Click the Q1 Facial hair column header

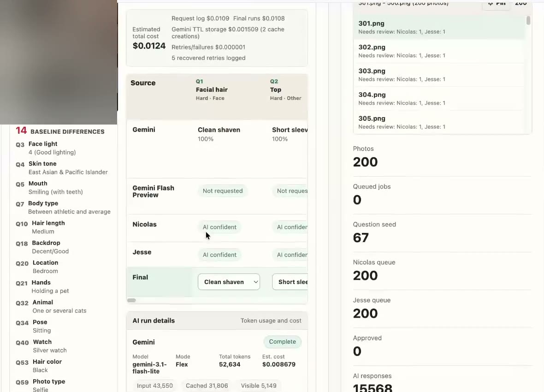[x=212, y=89]
